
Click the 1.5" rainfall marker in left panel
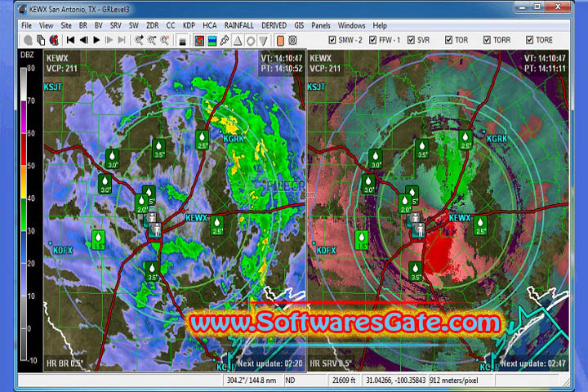pyautogui.click(x=98, y=240)
